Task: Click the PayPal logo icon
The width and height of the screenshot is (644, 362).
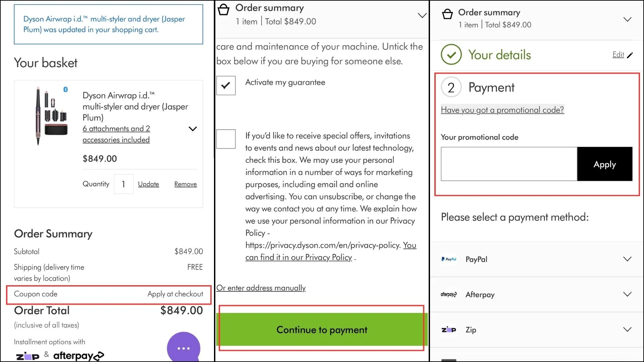Action: coord(449,259)
